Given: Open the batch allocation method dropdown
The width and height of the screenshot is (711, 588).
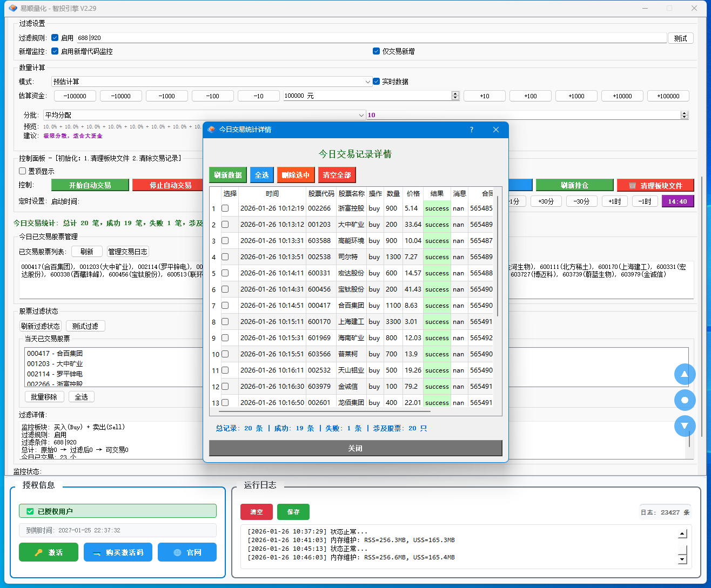Looking at the screenshot, I should (x=361, y=115).
